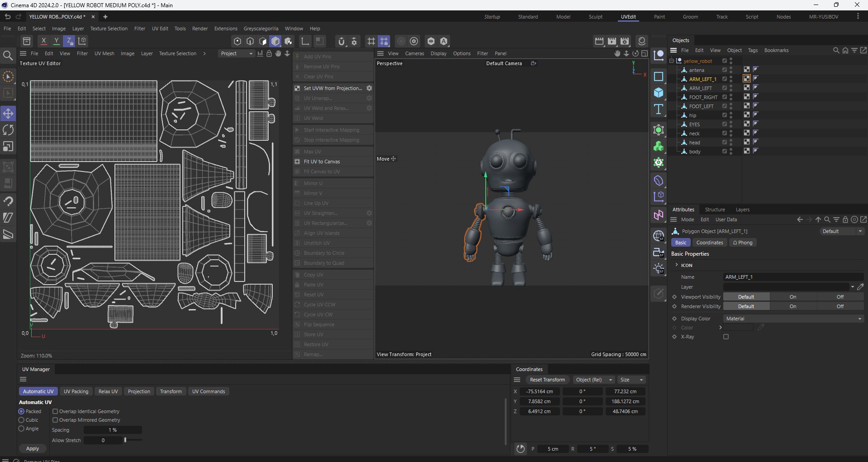Viewport: 868px width, 462px height.
Task: Click the search magnifier in left toolbar
Action: tap(8, 56)
